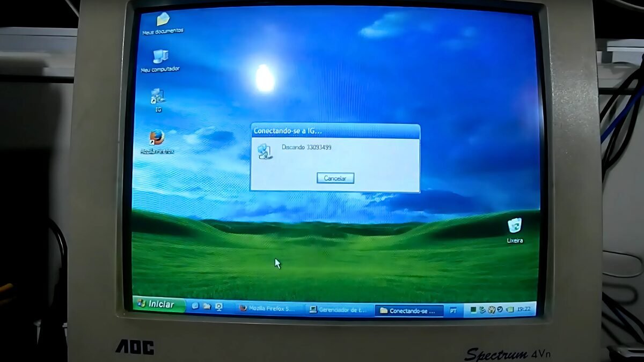
Task: Click the third quick launch icon before Firefox button
Action: 219,307
